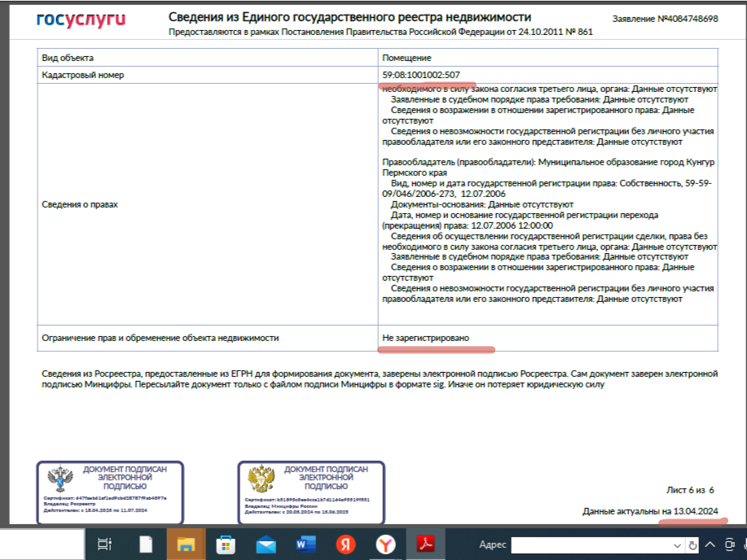Click the 'Сведения о правах' row label
The width and height of the screenshot is (747, 560).
click(x=80, y=204)
